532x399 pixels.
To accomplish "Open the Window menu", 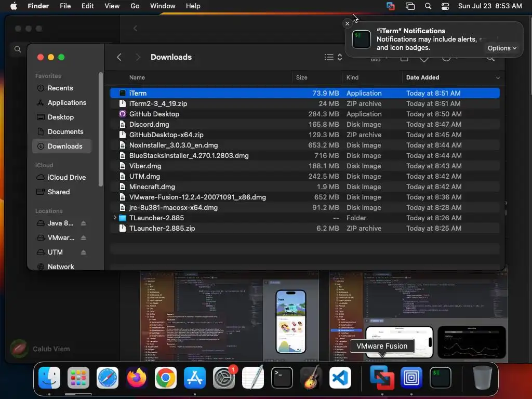I will pos(163,6).
